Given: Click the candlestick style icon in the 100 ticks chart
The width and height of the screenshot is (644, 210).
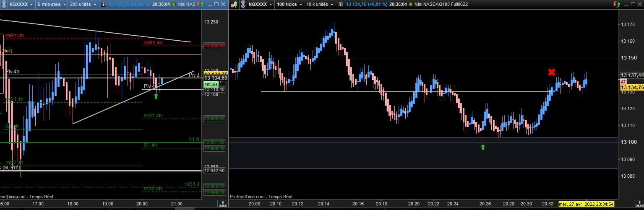Looking at the screenshot, I should point(234,4).
